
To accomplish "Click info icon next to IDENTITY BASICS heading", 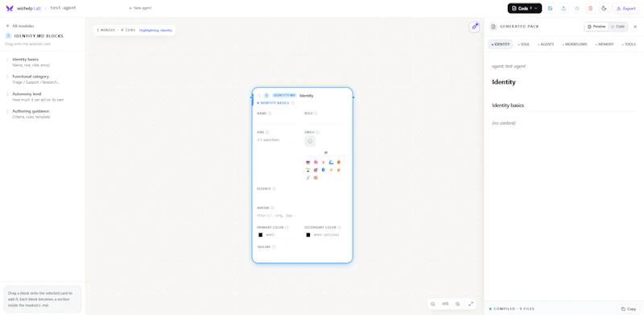I will pos(292,103).
